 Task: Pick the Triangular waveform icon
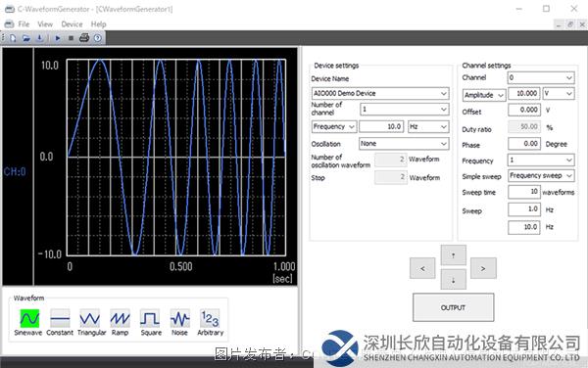tap(89, 319)
